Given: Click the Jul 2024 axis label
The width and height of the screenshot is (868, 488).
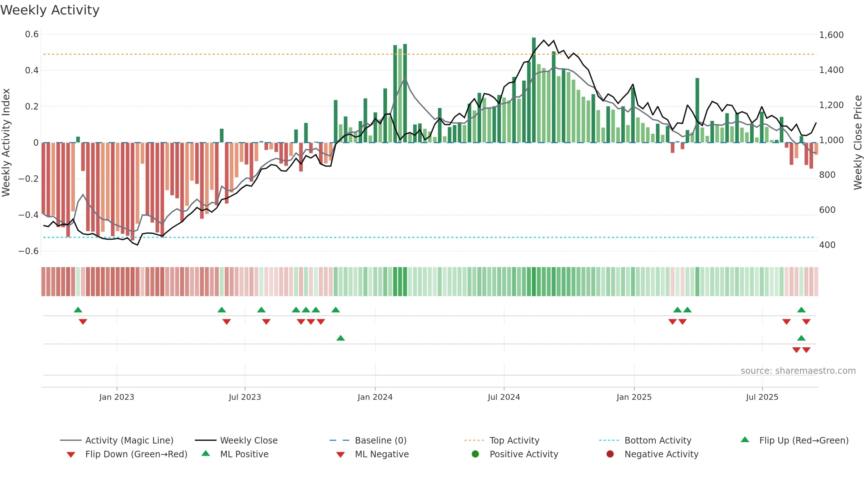Looking at the screenshot, I should click(x=504, y=397).
